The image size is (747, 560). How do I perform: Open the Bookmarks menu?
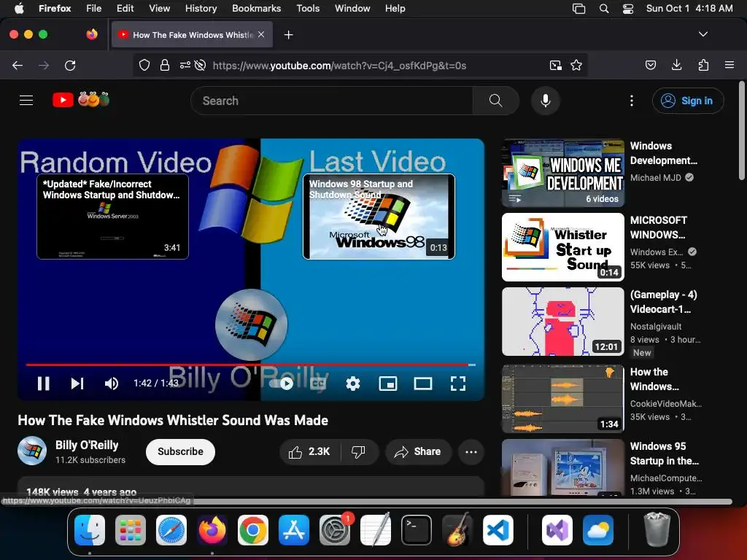click(256, 8)
